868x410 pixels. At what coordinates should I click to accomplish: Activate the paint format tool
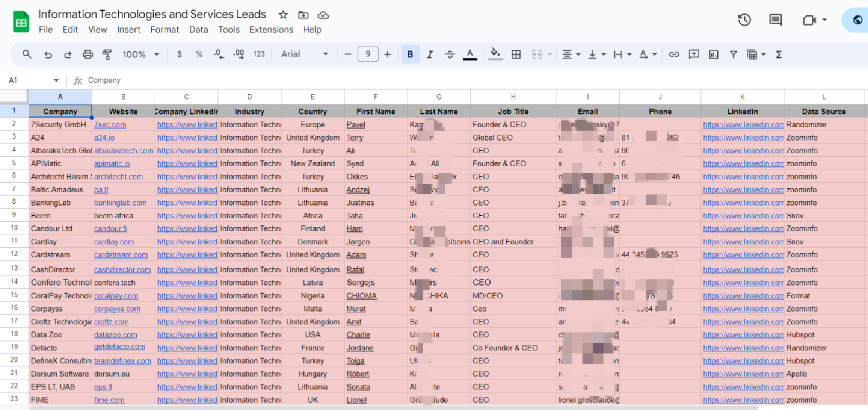pyautogui.click(x=107, y=55)
